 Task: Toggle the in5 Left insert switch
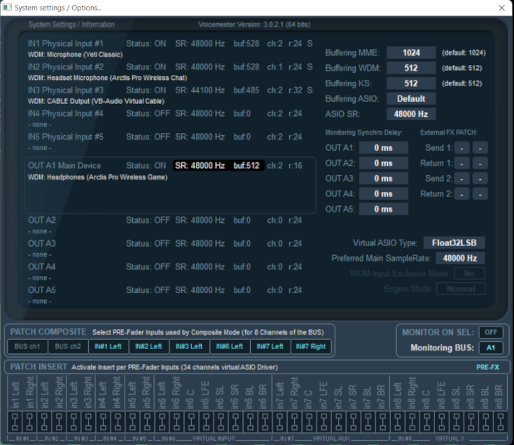point(132,421)
